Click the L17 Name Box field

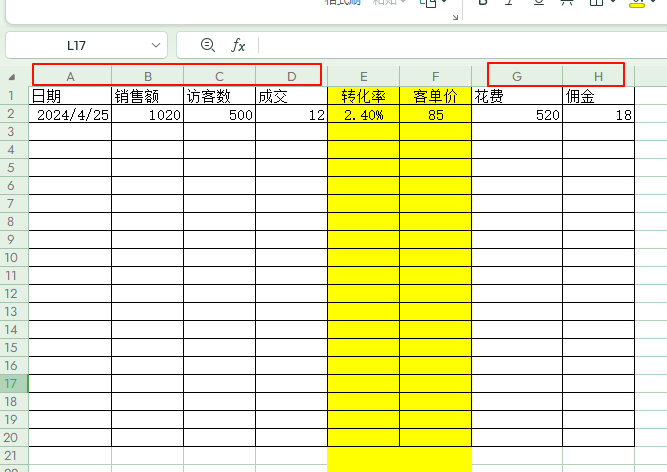[x=86, y=45]
